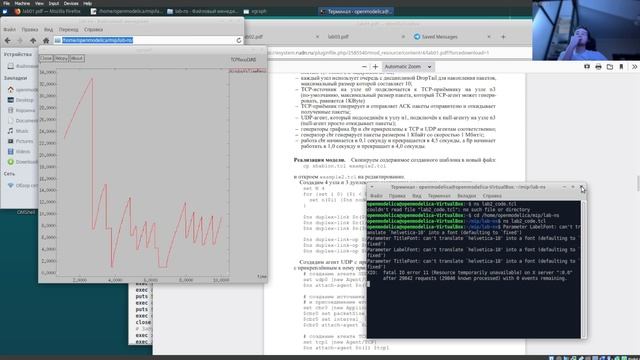
Task: Open Справка menu in the file manager
Action: click(93, 29)
